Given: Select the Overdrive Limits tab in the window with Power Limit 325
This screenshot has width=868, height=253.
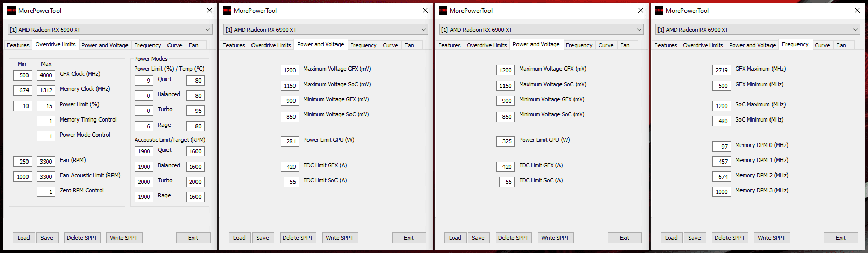Looking at the screenshot, I should click(487, 45).
